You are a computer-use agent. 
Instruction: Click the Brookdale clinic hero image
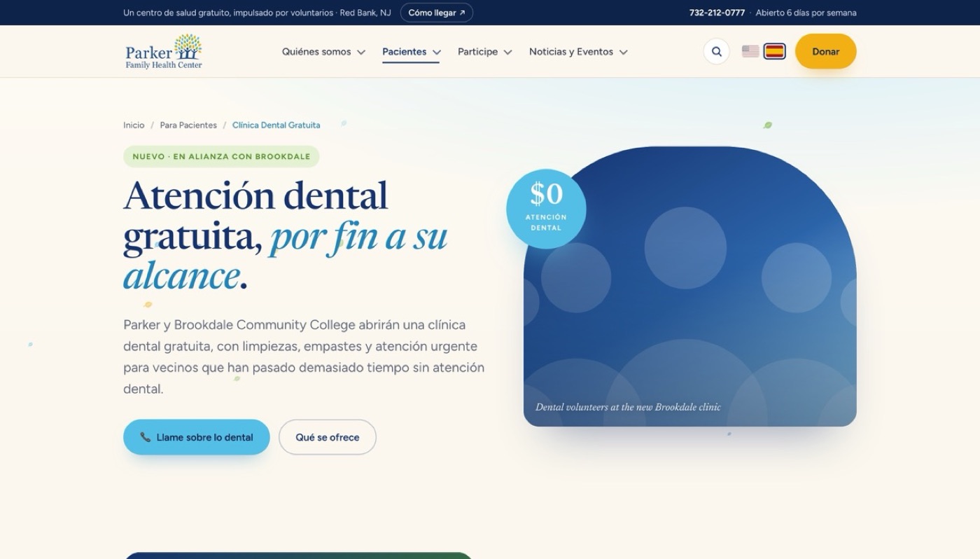pos(689,287)
